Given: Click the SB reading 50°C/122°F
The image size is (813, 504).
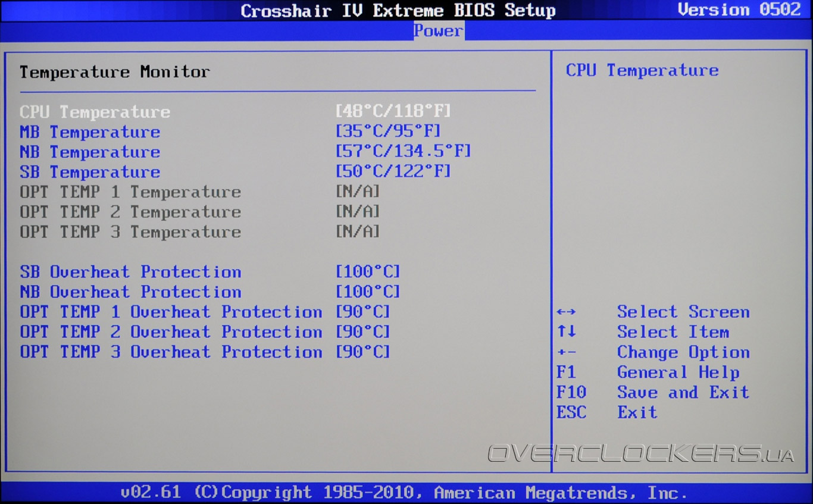Looking at the screenshot, I should pos(393,173).
